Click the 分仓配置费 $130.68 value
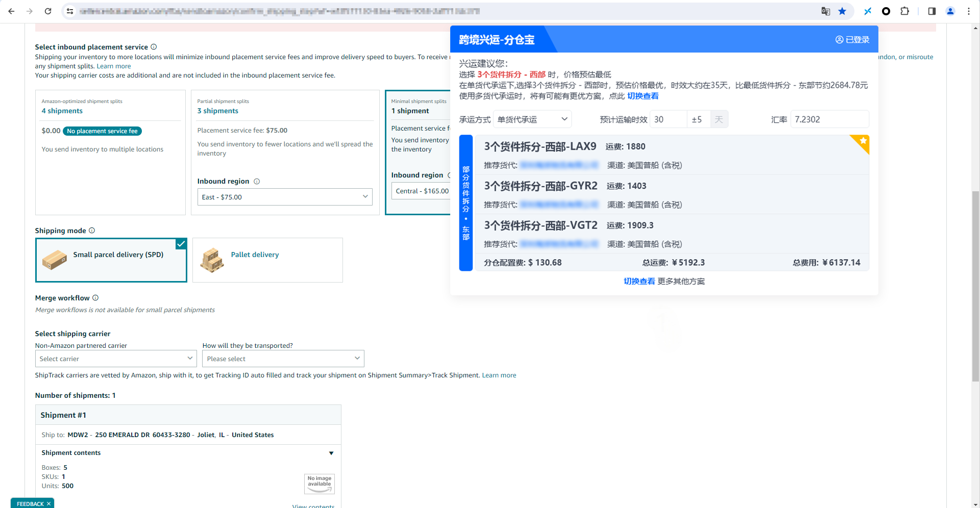Image resolution: width=980 pixels, height=508 pixels. 523,263
